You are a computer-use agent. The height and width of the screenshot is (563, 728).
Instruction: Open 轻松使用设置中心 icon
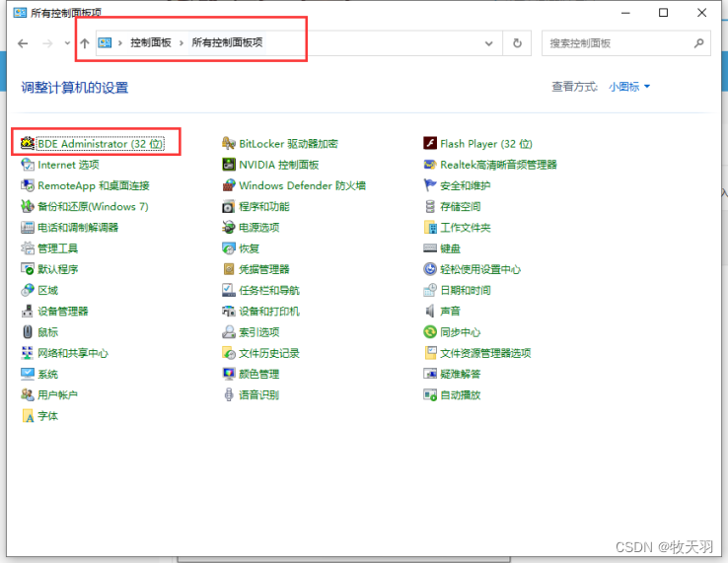click(430, 269)
